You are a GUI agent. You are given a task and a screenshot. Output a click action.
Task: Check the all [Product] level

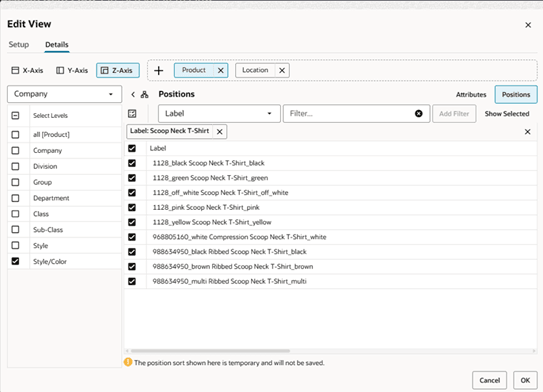(x=15, y=134)
